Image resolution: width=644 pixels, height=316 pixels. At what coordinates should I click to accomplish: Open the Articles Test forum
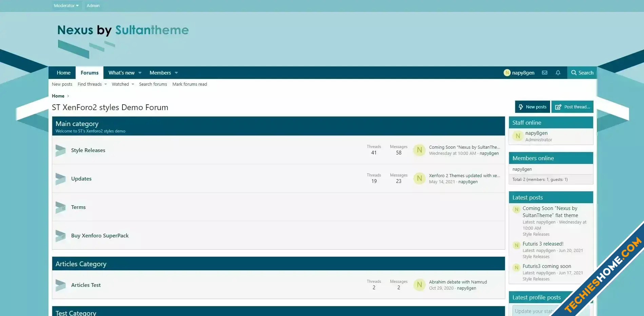point(86,285)
